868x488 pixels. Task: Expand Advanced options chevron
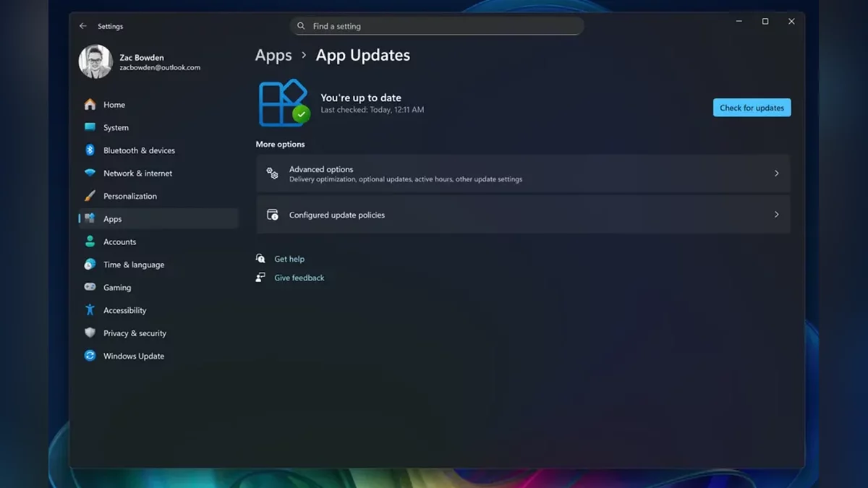click(x=776, y=174)
